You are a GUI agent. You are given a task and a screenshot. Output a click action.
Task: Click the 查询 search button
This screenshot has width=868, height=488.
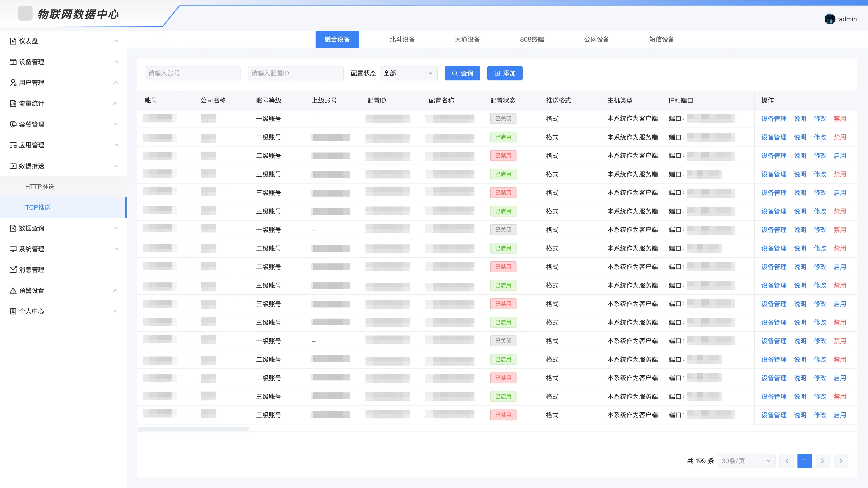tap(462, 73)
